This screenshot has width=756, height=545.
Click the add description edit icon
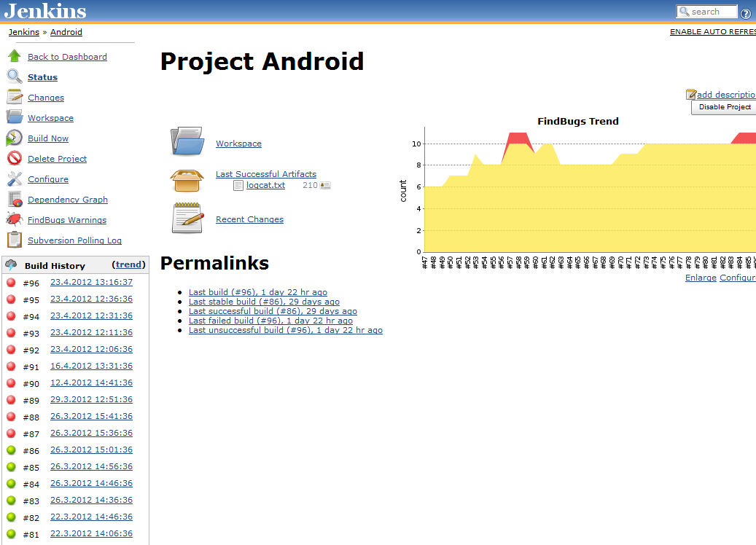691,94
